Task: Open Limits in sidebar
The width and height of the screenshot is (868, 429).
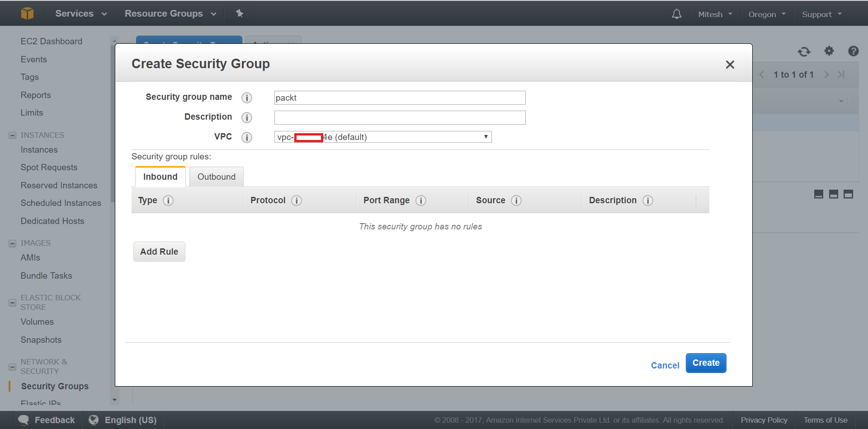Action: [x=32, y=112]
